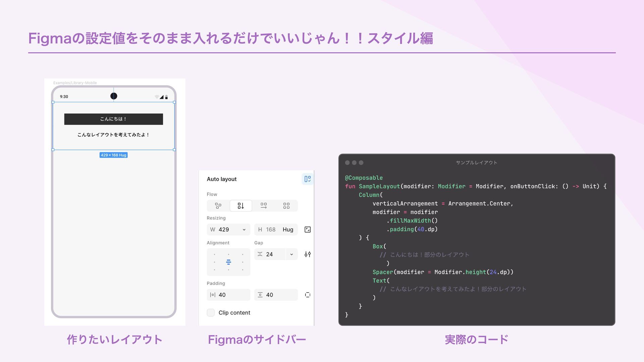Viewport: 644px width, 362px height.
Task: Open the gap advanced settings icon
Action: point(308,254)
